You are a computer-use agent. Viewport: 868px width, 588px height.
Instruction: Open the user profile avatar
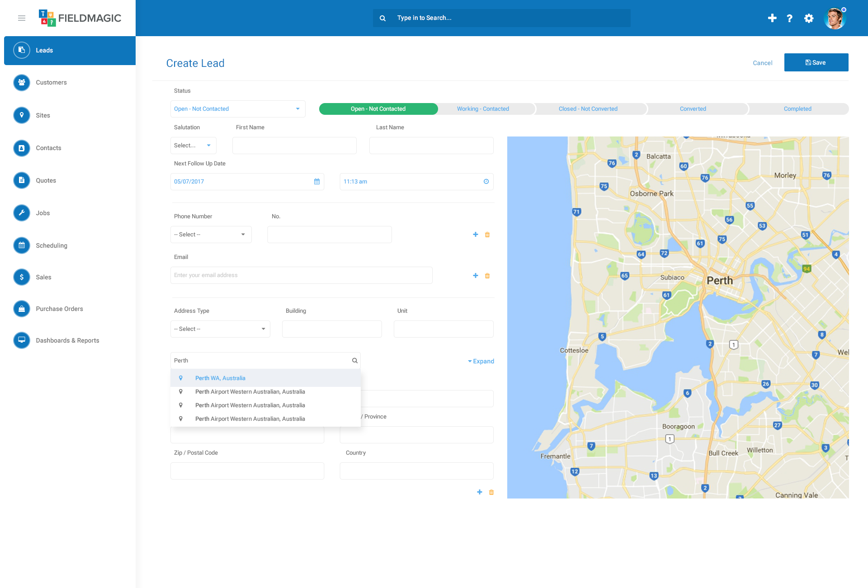pyautogui.click(x=835, y=19)
